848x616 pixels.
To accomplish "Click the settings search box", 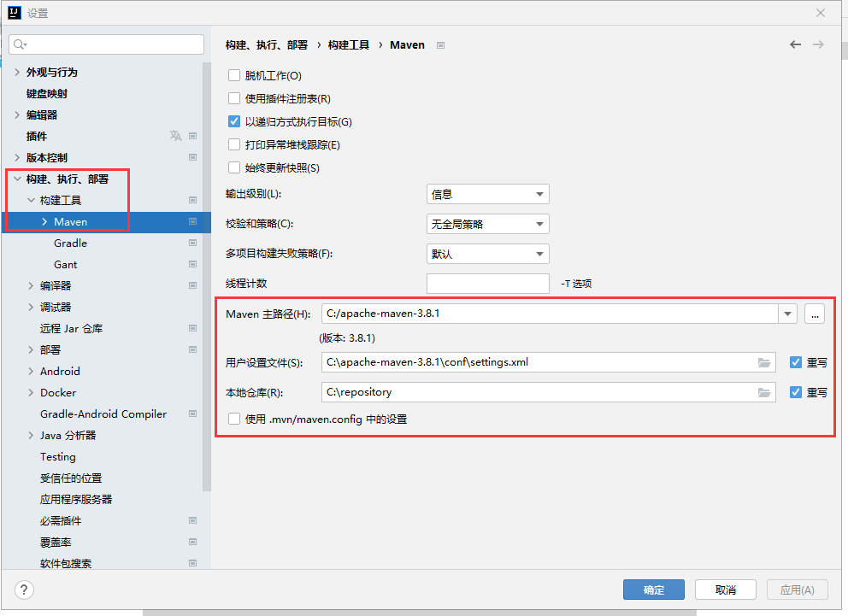I will click(107, 44).
